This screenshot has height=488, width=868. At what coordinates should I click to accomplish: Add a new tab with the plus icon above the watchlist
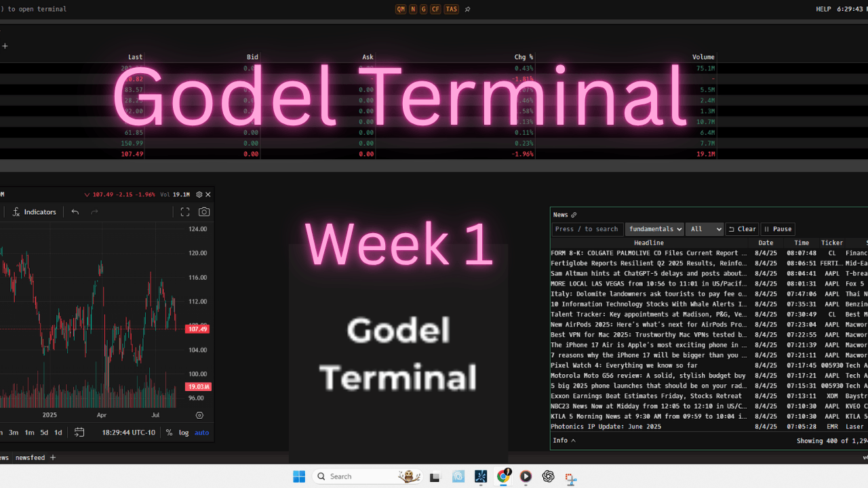pyautogui.click(x=5, y=46)
